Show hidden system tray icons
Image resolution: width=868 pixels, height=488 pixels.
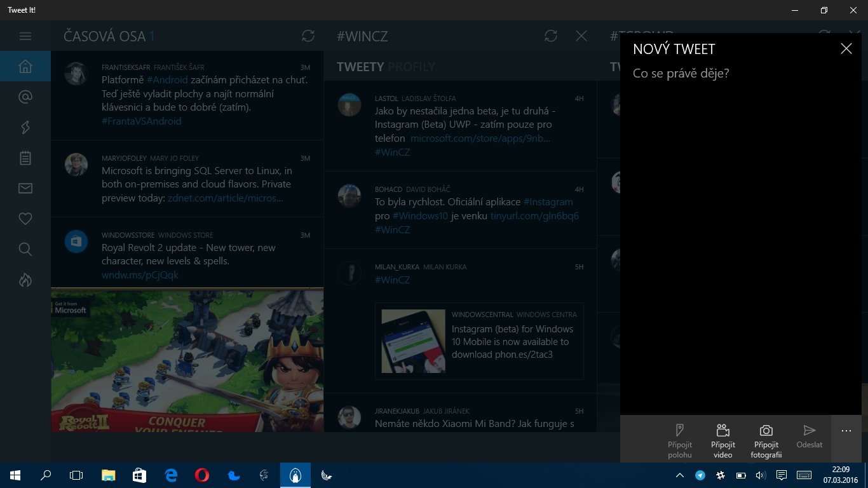(680, 475)
